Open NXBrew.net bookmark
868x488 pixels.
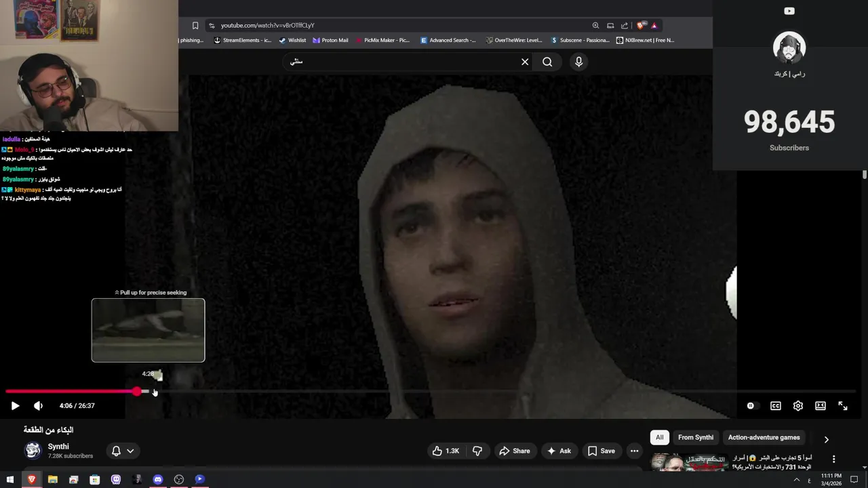(x=645, y=40)
